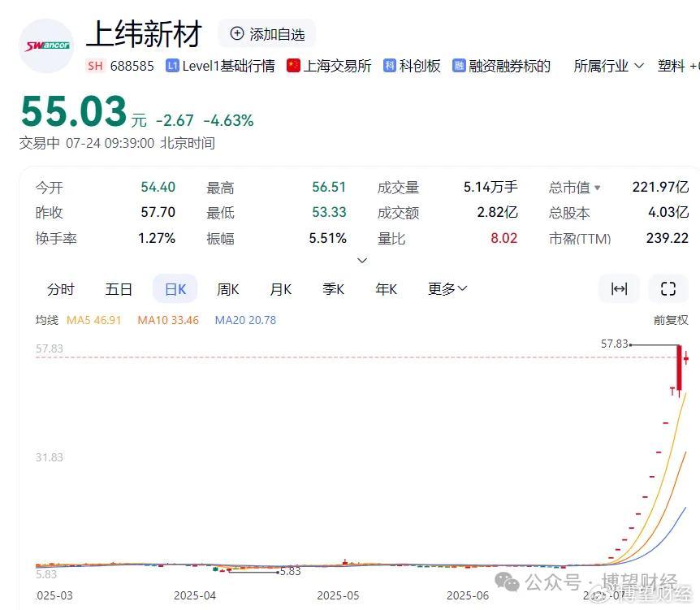Click the 成交额 value 2.82亿

tap(497, 212)
